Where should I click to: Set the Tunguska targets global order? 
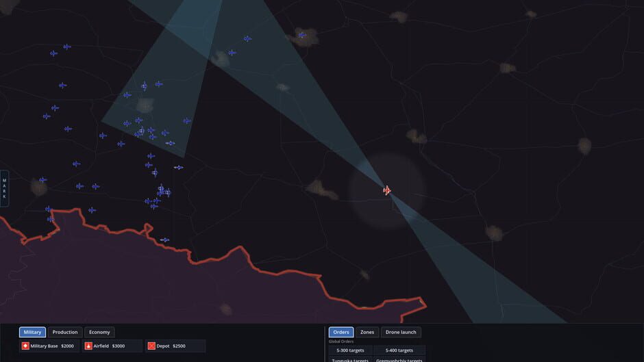(x=350, y=359)
